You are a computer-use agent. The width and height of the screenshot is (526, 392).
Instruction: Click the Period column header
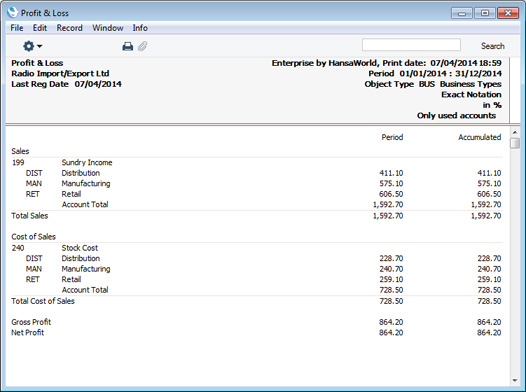click(x=392, y=137)
